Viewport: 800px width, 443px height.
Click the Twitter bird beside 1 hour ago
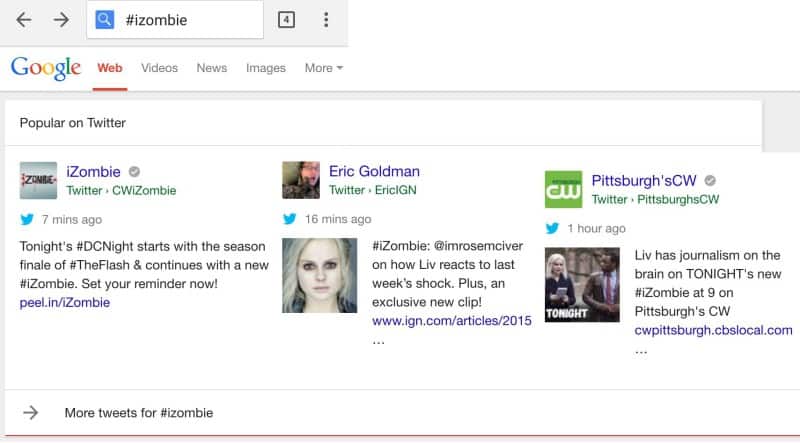552,228
